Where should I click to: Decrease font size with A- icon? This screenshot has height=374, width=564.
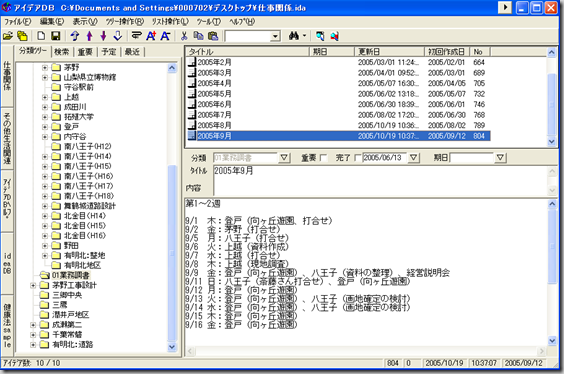coord(165,36)
